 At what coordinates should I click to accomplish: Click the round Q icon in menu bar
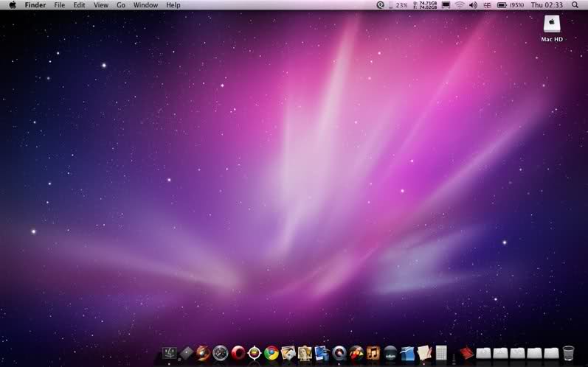[380, 5]
